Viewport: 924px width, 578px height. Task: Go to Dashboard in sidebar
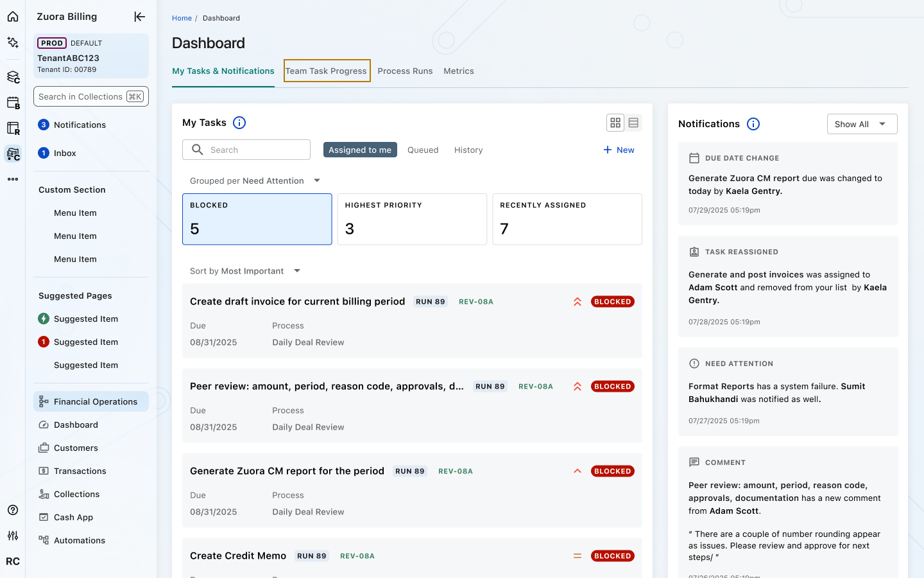coord(91,425)
